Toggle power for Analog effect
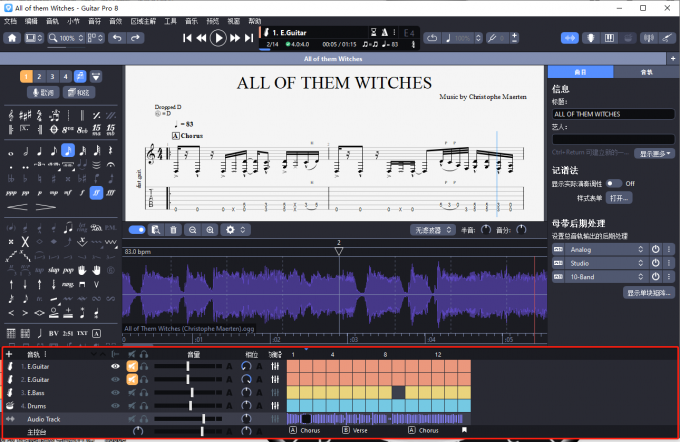Image resolution: width=680 pixels, height=442 pixels. tap(655, 249)
